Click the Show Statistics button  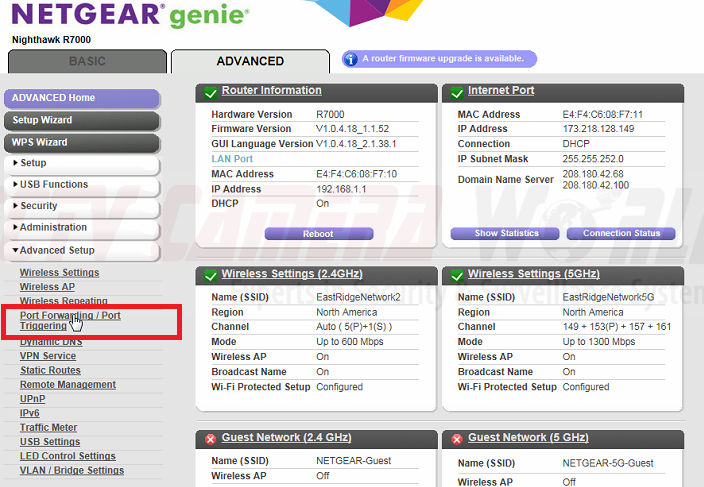(x=505, y=233)
